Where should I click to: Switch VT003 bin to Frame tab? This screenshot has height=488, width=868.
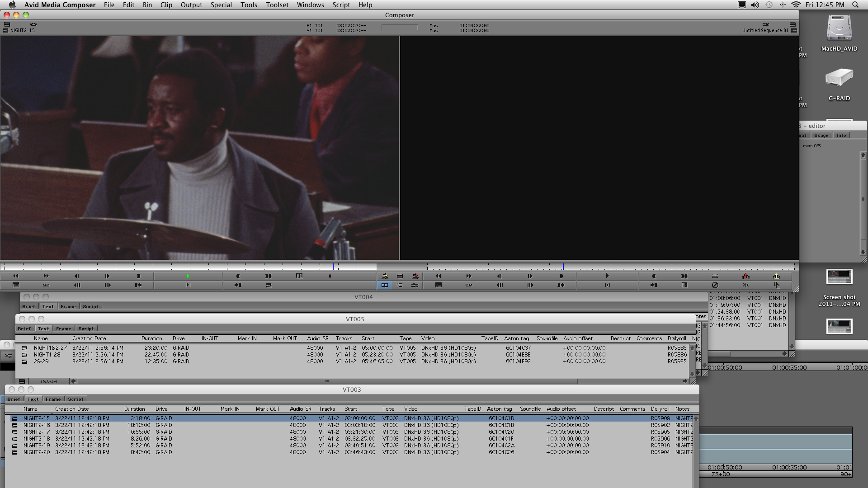(x=53, y=399)
